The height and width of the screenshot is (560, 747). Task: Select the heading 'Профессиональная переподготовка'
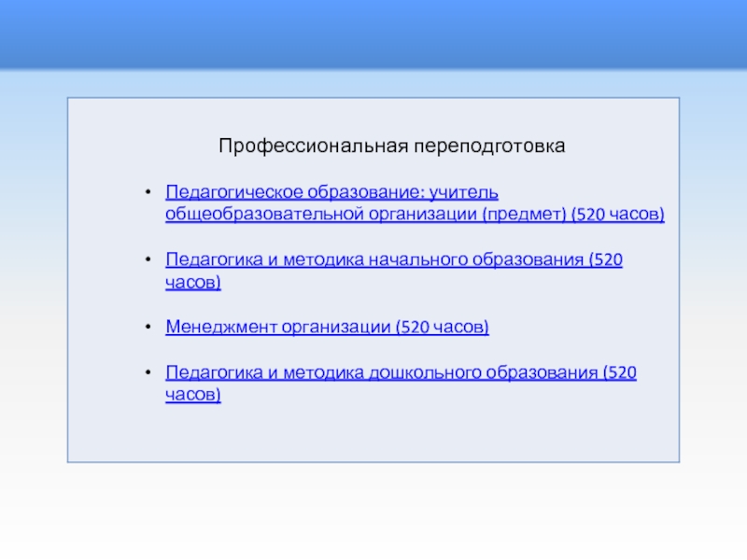pyautogui.click(x=391, y=146)
